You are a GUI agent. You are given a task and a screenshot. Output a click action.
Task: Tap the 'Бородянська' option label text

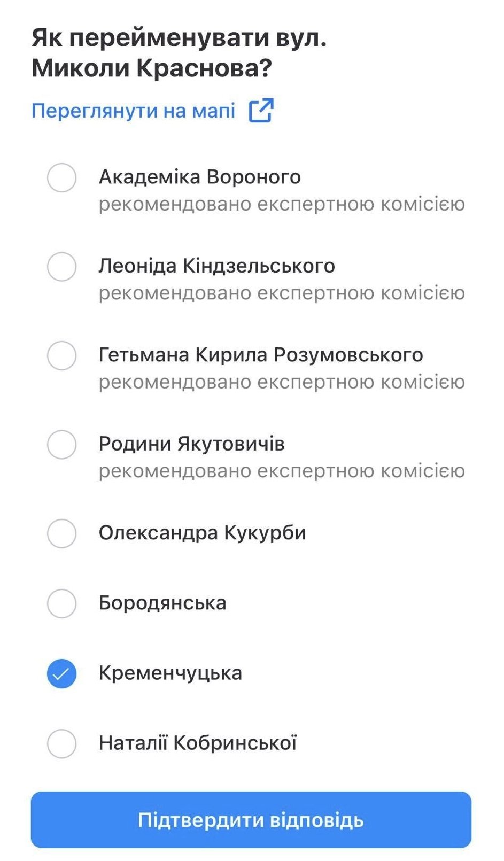162,603
